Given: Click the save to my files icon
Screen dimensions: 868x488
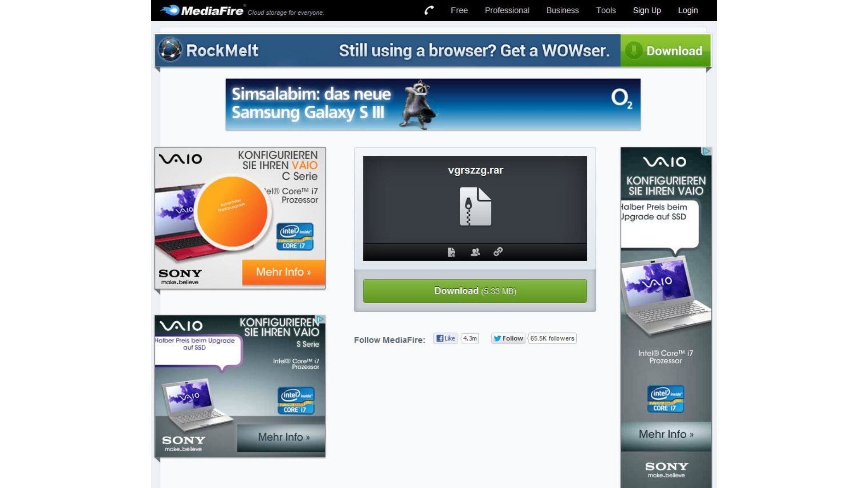Looking at the screenshot, I should point(451,252).
